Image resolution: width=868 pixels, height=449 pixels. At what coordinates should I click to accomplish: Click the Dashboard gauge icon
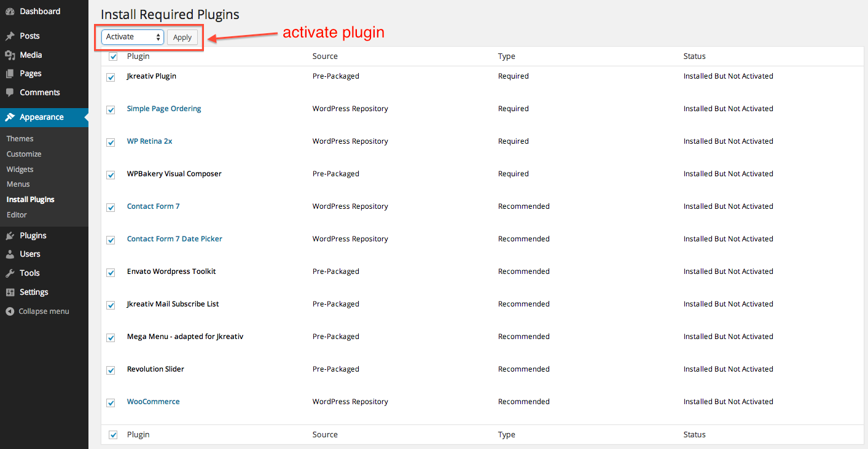(x=10, y=12)
